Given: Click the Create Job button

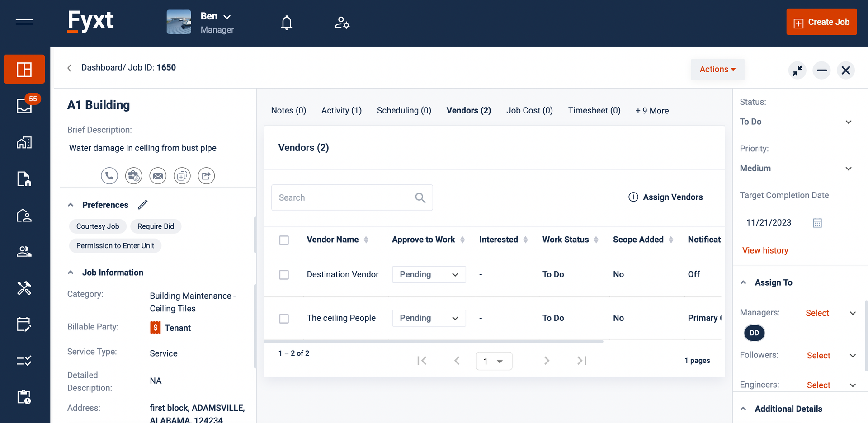Looking at the screenshot, I should (821, 22).
